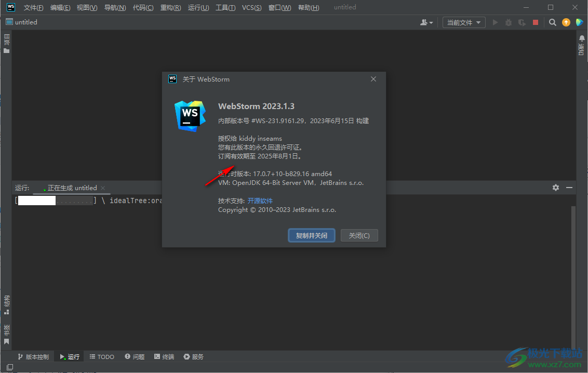Click the orange IDE update icon

click(x=566, y=22)
